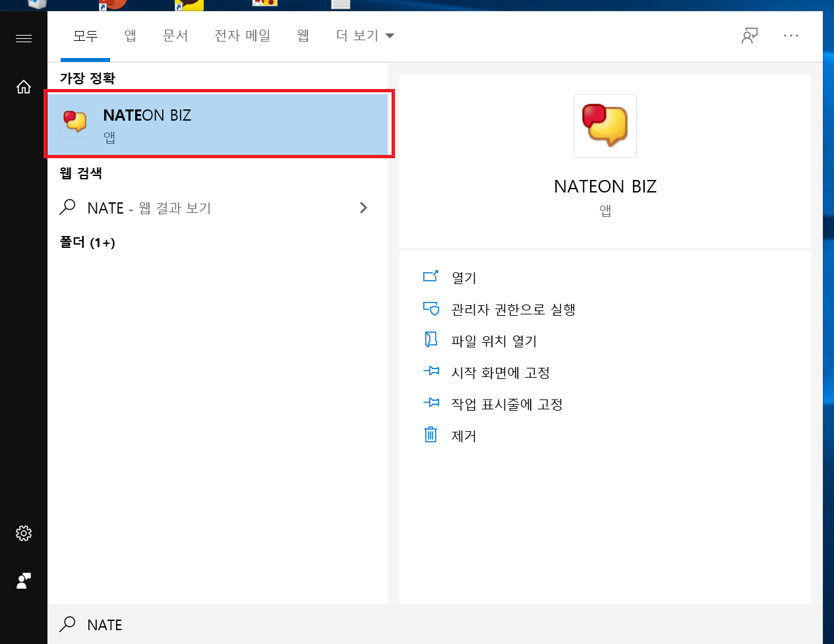The height and width of the screenshot is (644, 834).
Task: Click the magnifier icon in the search box
Action: (67, 624)
